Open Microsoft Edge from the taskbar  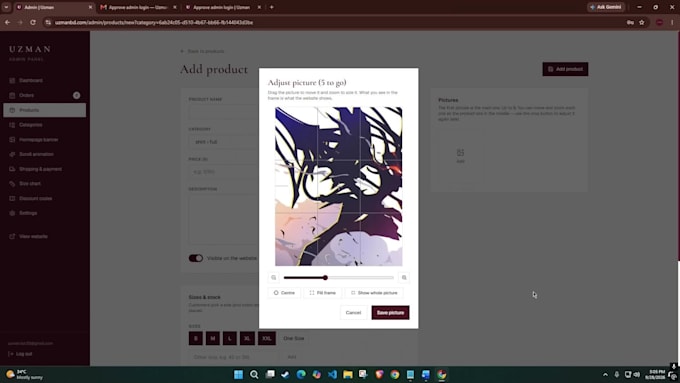[x=301, y=374]
